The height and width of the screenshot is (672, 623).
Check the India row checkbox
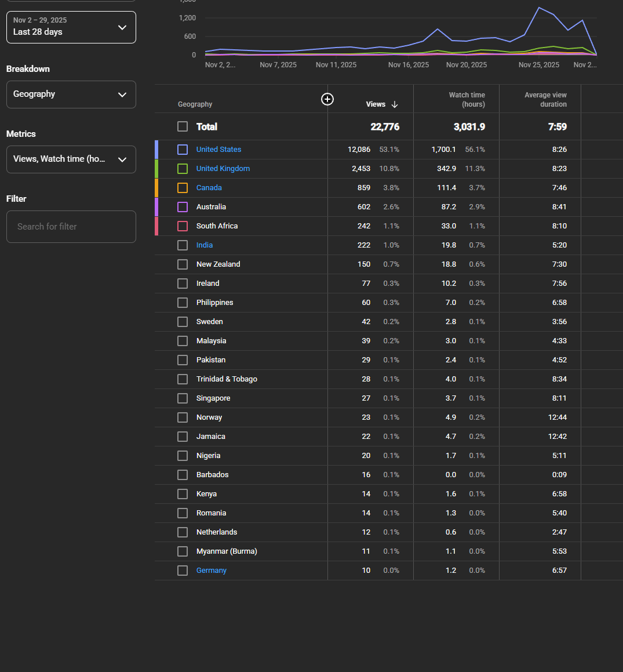[x=183, y=245]
